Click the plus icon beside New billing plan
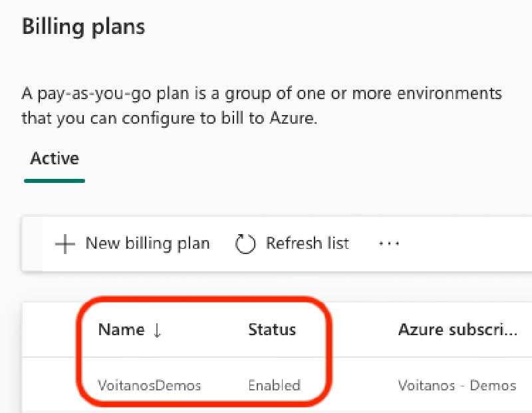The width and height of the screenshot is (532, 413). [64, 243]
